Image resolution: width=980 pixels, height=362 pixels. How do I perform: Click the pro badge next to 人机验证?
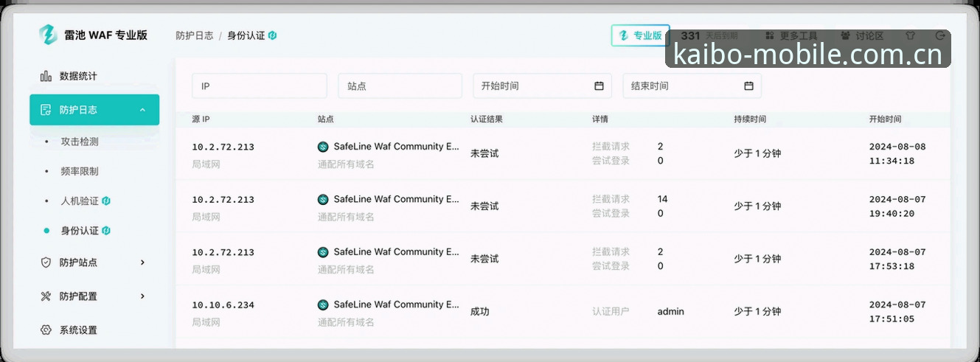[106, 201]
